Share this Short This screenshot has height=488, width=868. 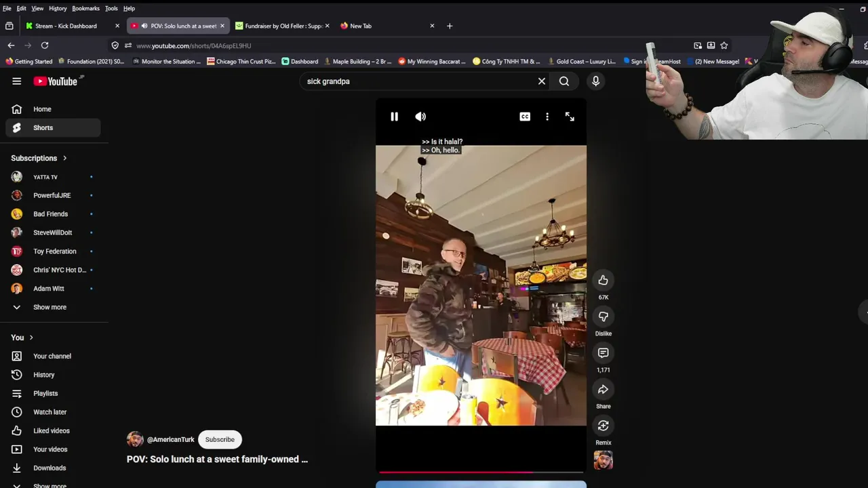[x=603, y=389]
